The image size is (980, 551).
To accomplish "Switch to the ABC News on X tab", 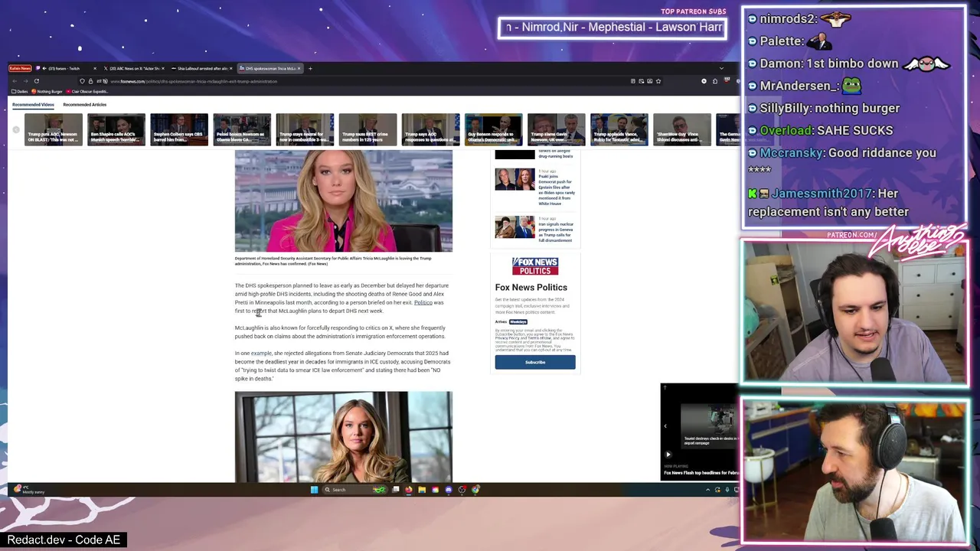I will coord(133,69).
